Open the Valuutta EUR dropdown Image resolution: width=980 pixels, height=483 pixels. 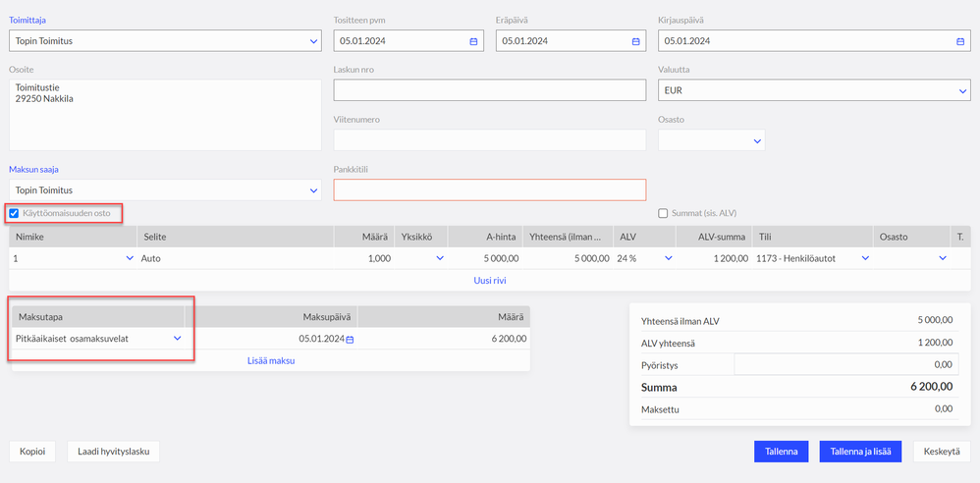pyautogui.click(x=962, y=90)
